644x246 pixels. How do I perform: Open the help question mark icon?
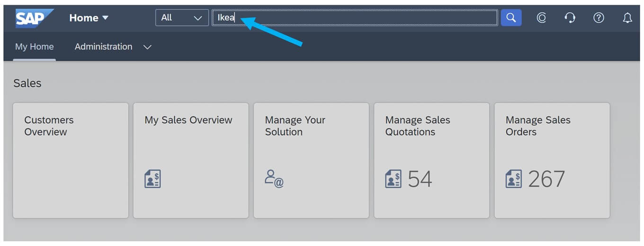point(599,18)
